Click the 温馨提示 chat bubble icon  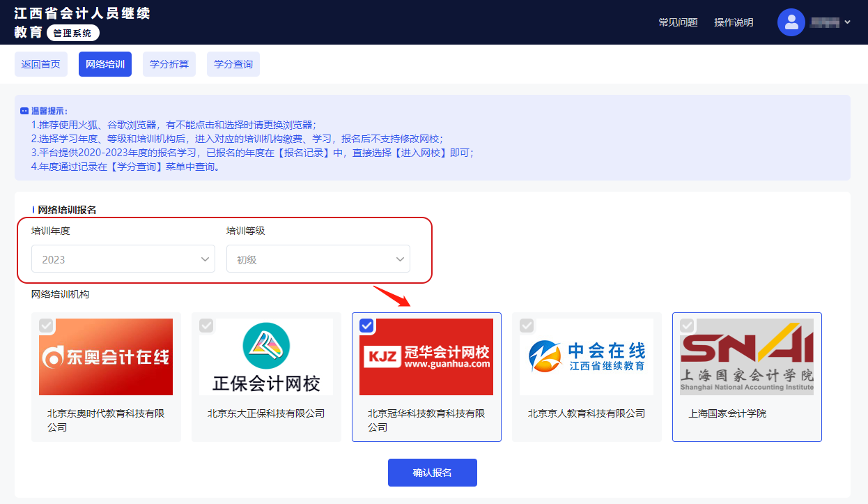coord(24,112)
